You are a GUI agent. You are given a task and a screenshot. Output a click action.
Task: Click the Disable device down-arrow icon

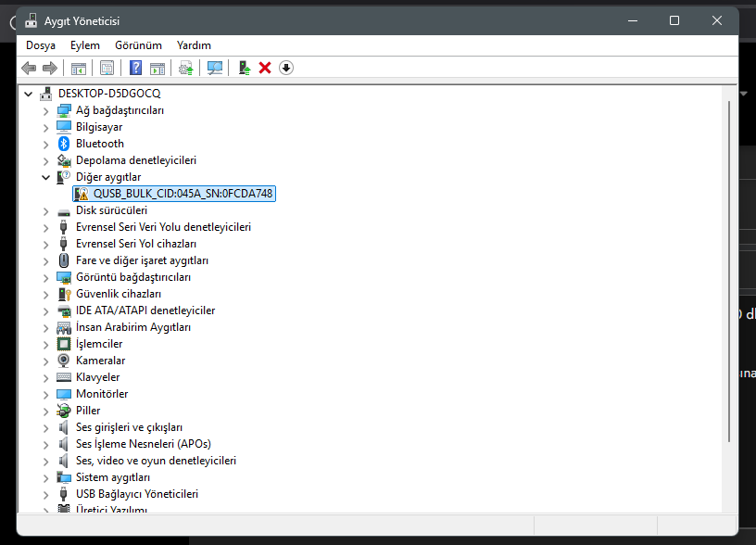pyautogui.click(x=286, y=68)
